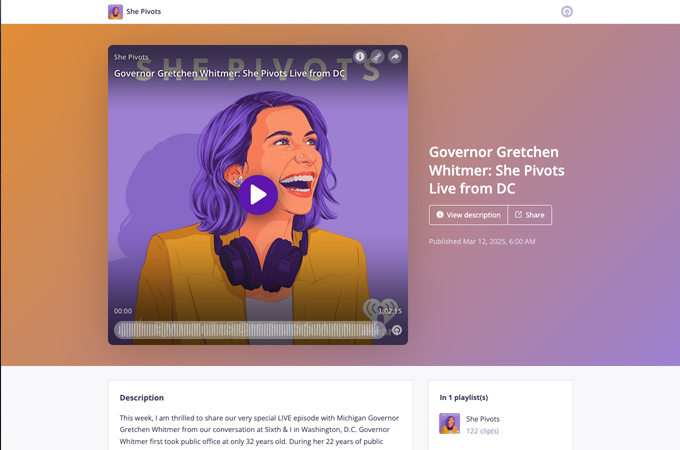Viewport: 680px width, 450px height.
Task: Select the Description heading
Action: point(142,398)
